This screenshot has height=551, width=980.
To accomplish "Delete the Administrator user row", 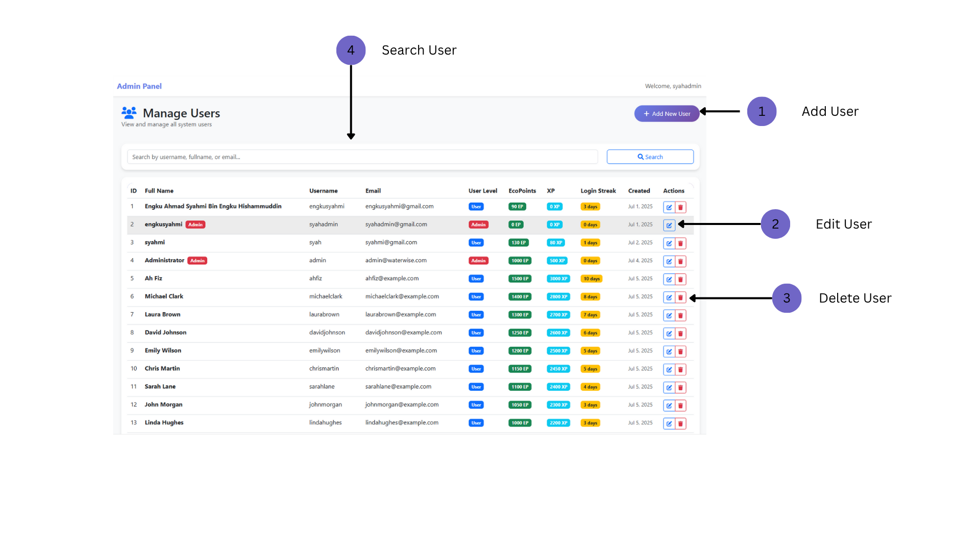I will (x=680, y=261).
